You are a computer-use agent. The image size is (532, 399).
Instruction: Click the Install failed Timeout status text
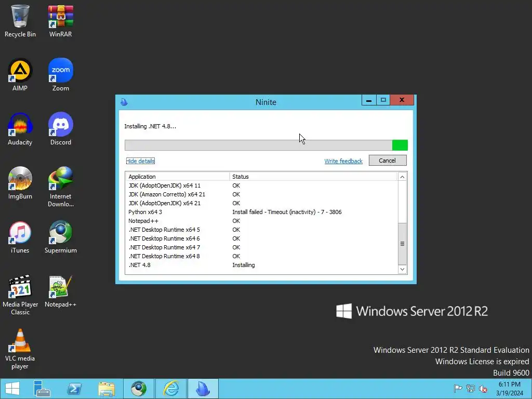287,212
